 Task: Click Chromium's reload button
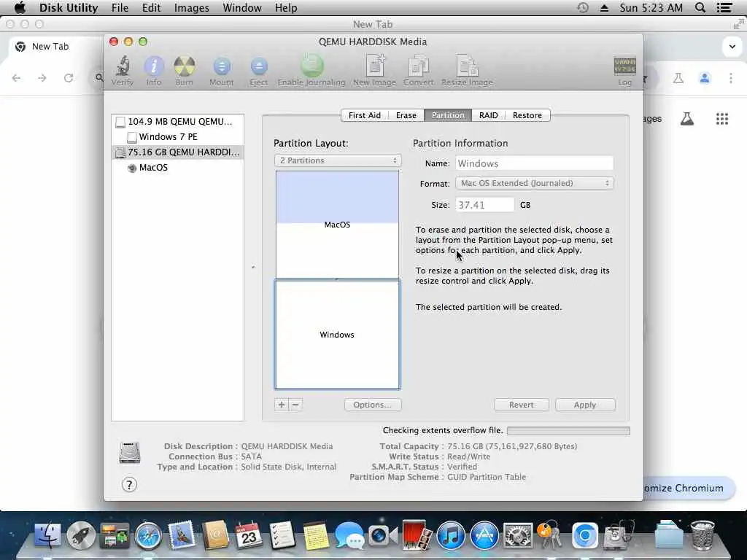pos(69,77)
